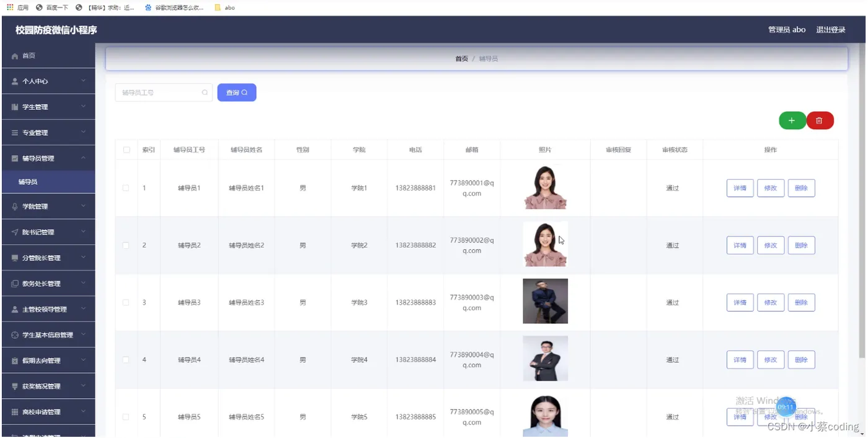Expand 院书记管理 with its chevron
This screenshot has height=438, width=868.
(83, 231)
